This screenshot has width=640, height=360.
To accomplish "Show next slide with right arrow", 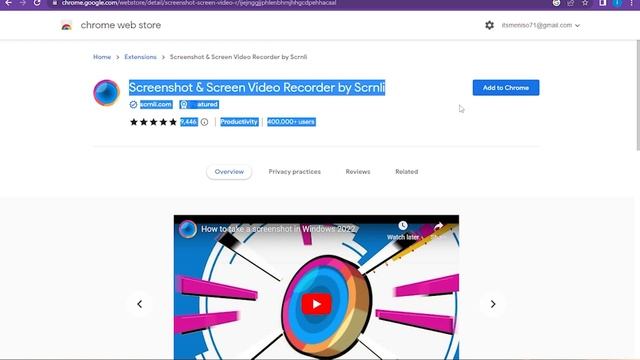I will [493, 304].
